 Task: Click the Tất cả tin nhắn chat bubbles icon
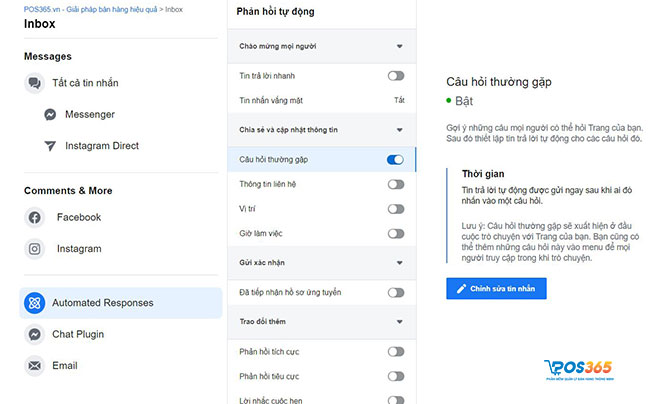tap(35, 83)
